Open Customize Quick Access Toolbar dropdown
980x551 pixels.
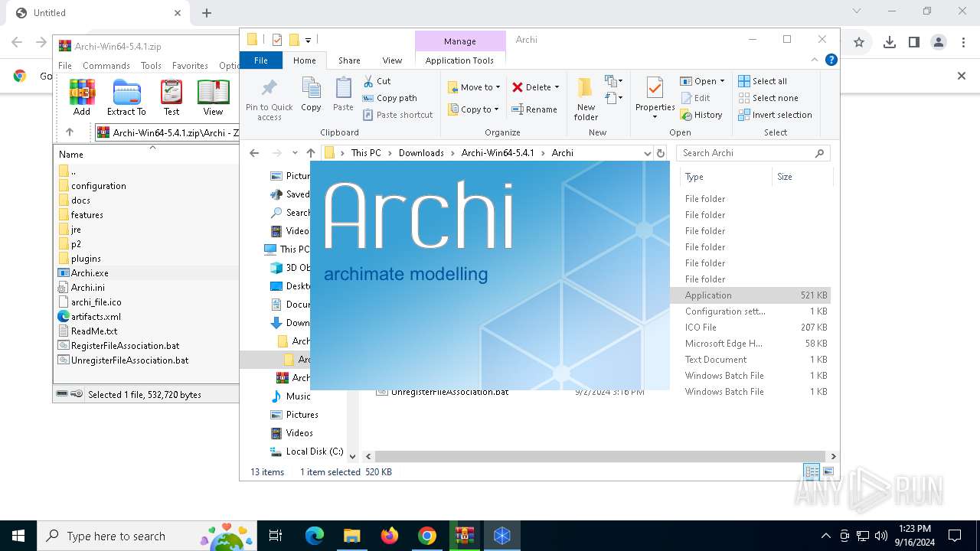[308, 40]
